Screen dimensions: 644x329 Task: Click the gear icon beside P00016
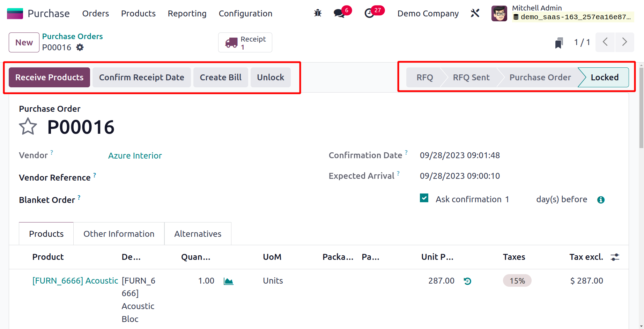pyautogui.click(x=80, y=47)
